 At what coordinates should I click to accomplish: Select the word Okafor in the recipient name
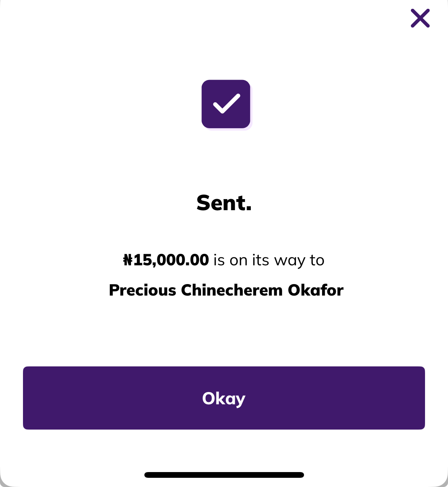316,290
